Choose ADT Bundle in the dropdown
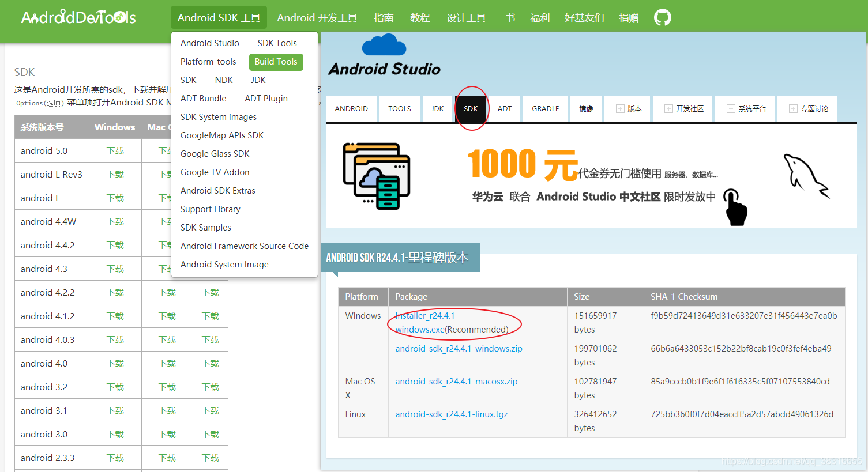The height and width of the screenshot is (472, 868). [x=203, y=99]
